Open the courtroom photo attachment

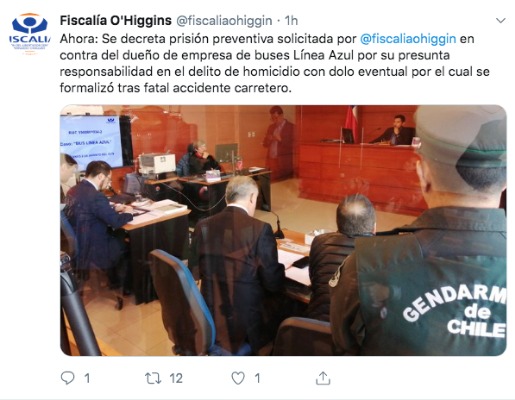click(283, 230)
